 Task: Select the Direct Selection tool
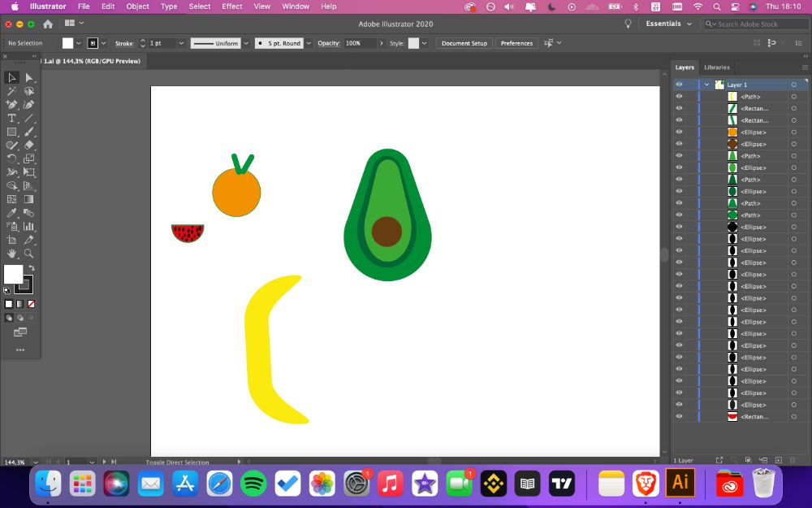pyautogui.click(x=29, y=78)
